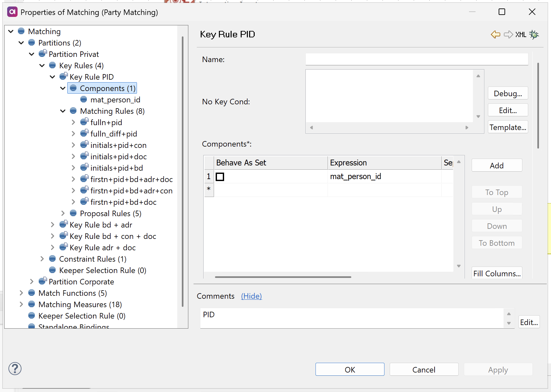This screenshot has width=551, height=392.
Task: Collapse the Matching Rules (8) node
Action: pos(63,111)
